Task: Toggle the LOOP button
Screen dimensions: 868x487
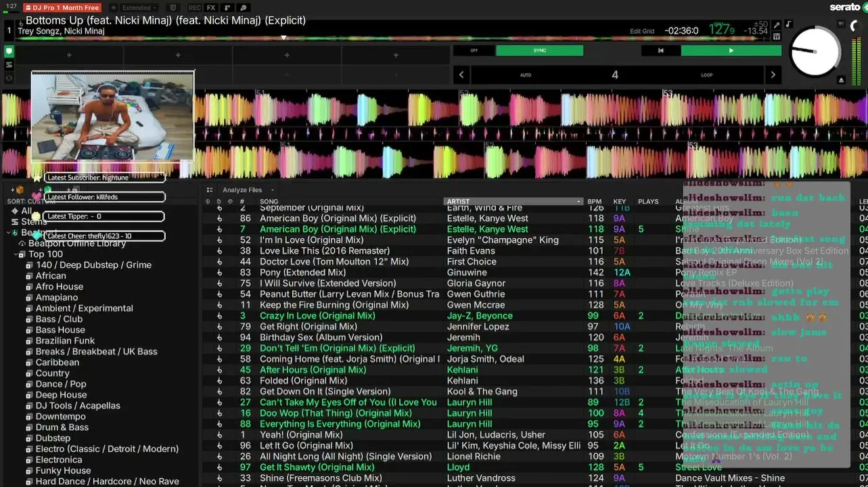Action: pyautogui.click(x=707, y=75)
